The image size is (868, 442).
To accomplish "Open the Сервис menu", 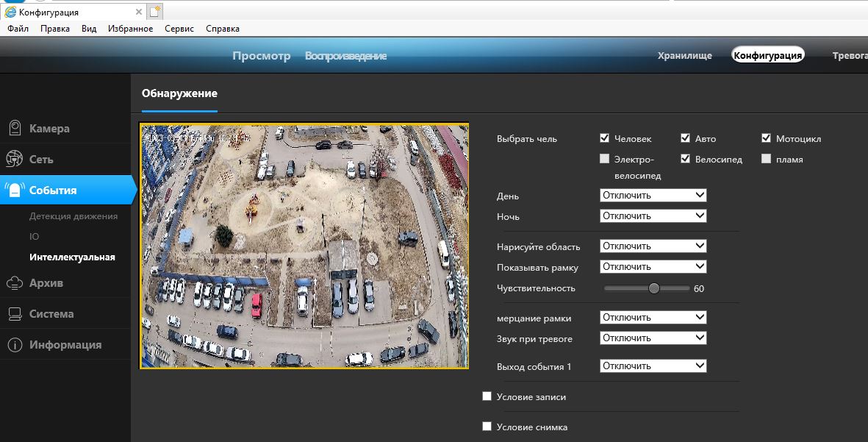I will point(179,29).
